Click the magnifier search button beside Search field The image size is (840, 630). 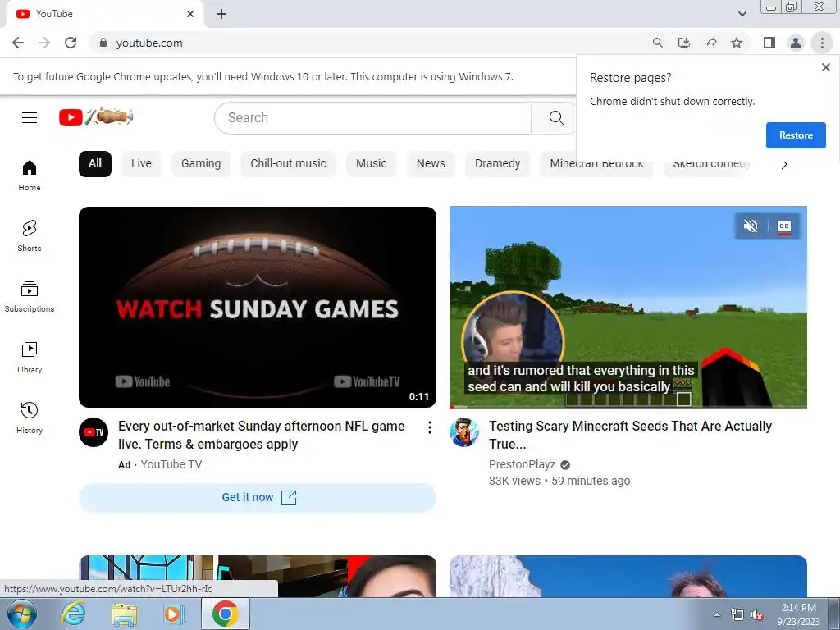556,118
